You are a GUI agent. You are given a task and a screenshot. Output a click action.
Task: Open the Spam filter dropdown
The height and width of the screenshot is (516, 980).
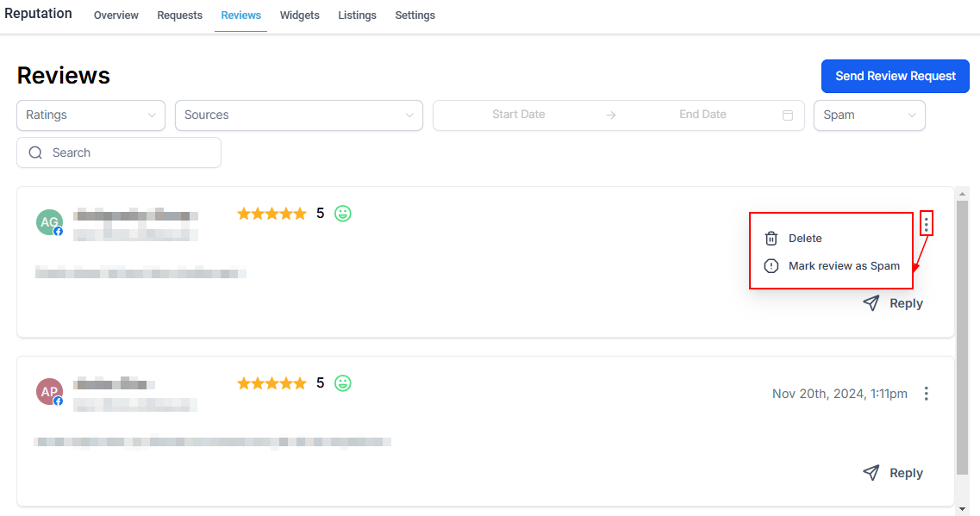point(869,115)
